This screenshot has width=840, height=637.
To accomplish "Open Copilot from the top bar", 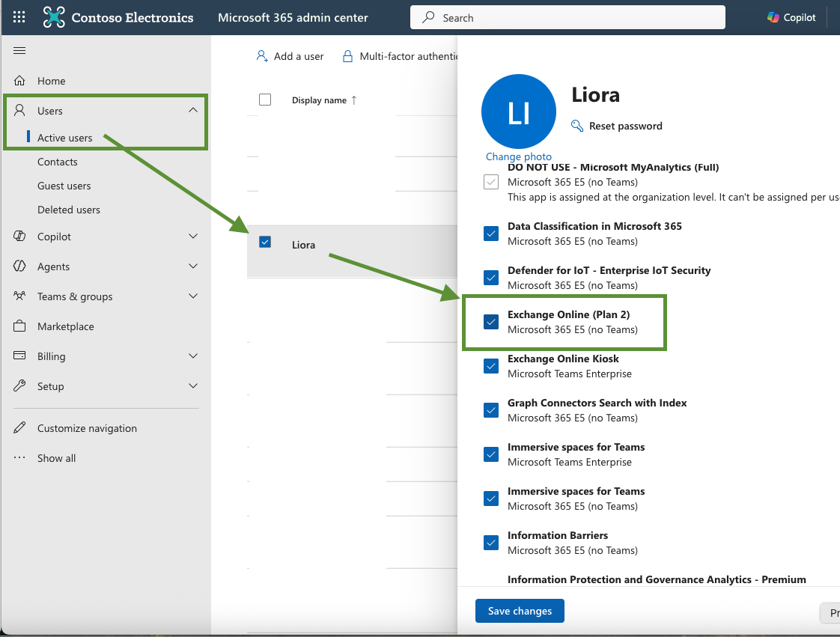I will point(791,17).
